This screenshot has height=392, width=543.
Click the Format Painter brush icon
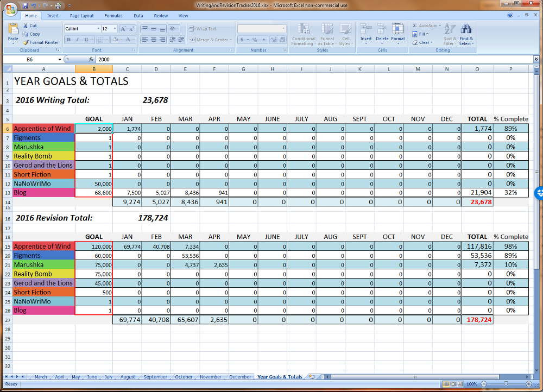coord(26,42)
